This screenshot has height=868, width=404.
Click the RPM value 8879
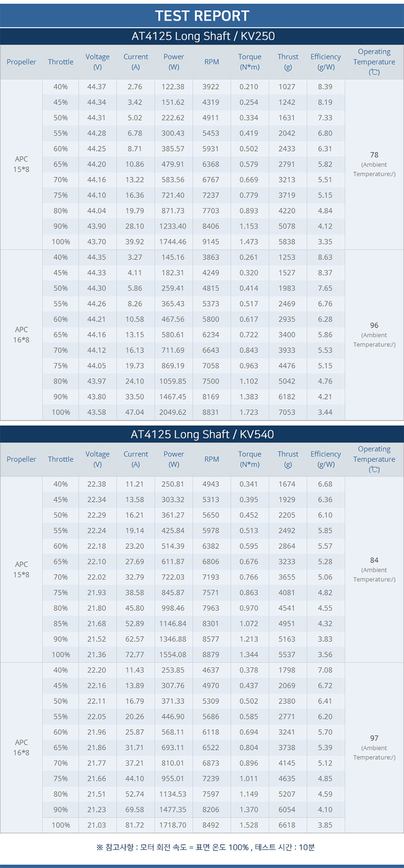pyautogui.click(x=211, y=654)
